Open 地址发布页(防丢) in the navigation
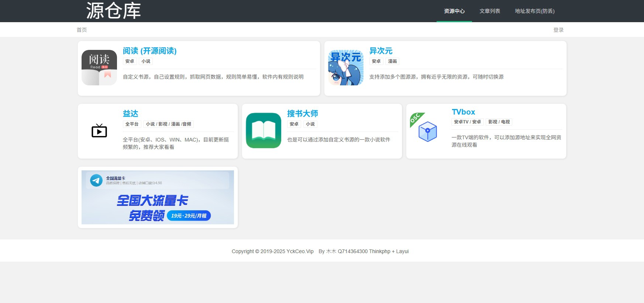This screenshot has height=303, width=644. (534, 11)
